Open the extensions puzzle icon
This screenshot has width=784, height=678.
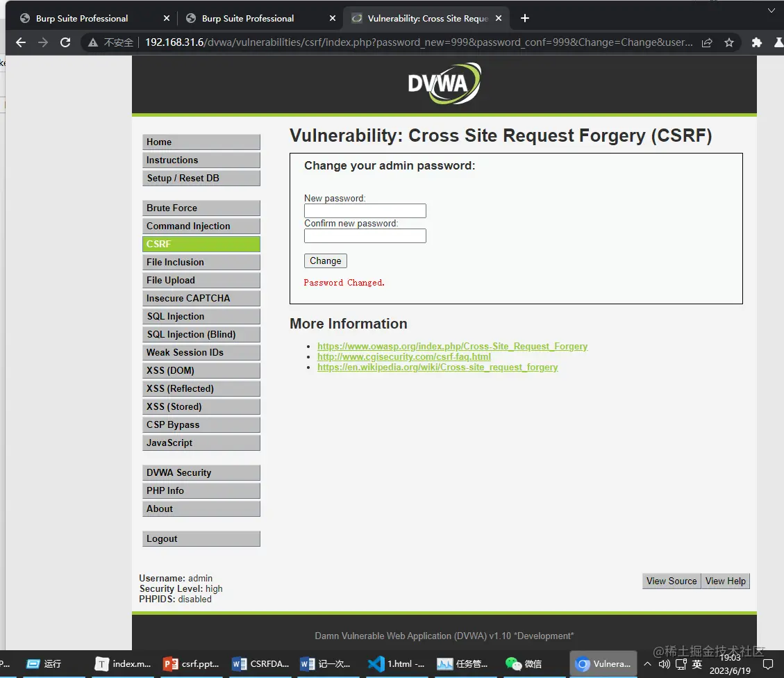point(756,42)
